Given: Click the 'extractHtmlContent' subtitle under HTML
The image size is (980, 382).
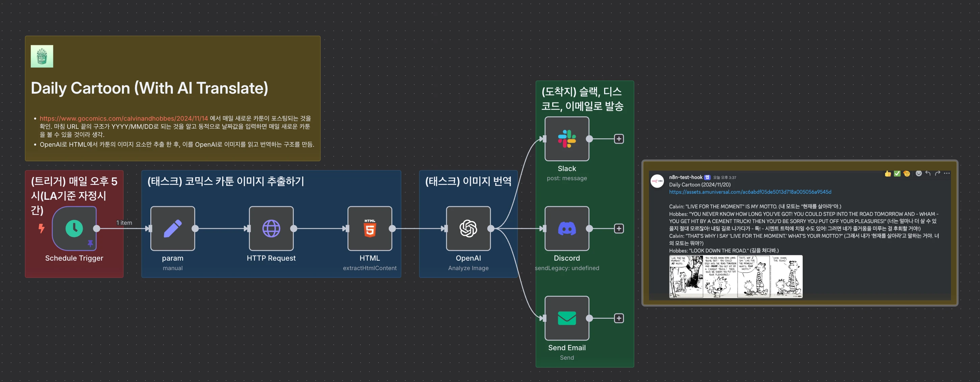Looking at the screenshot, I should [370, 268].
